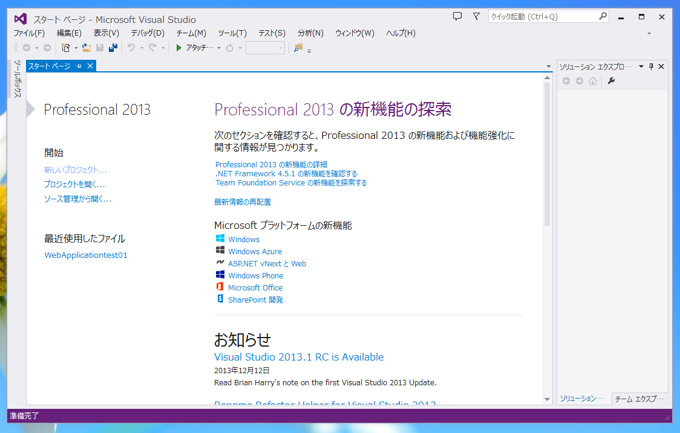Switch to the チーム エクスプ… bottom tab
The width and height of the screenshot is (680, 433).
[x=639, y=399]
